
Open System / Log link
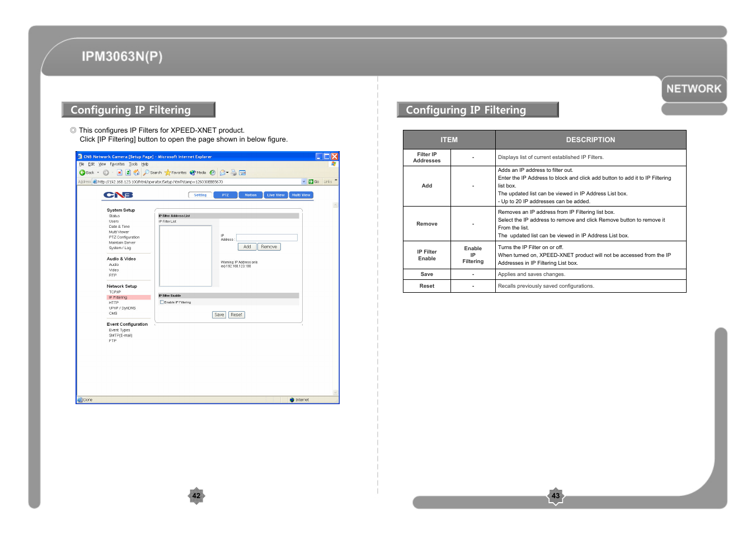[x=120, y=248]
